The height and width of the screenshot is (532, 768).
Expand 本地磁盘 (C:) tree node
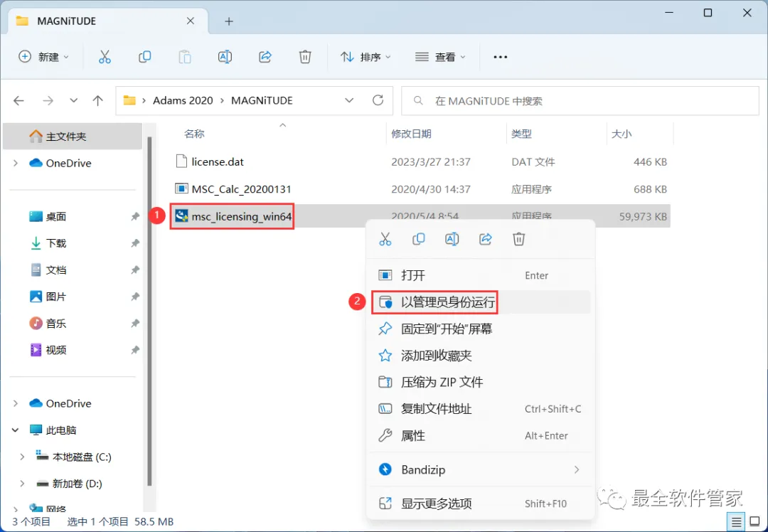22,457
